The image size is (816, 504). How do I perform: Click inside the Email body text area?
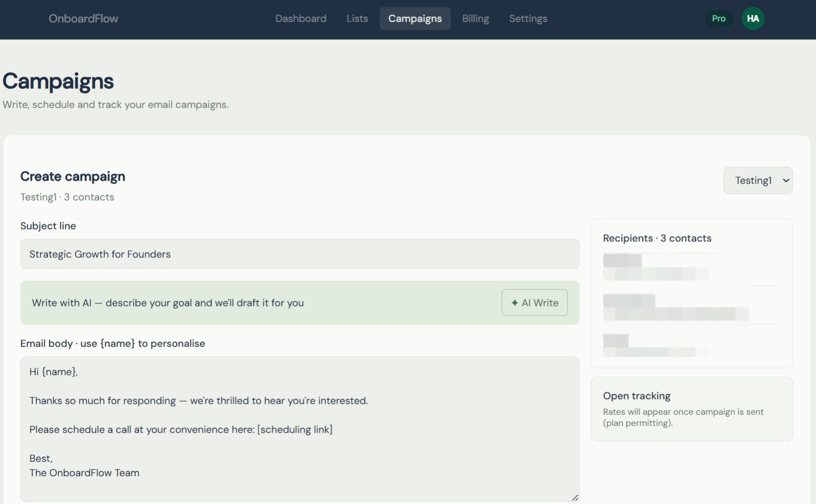click(300, 429)
